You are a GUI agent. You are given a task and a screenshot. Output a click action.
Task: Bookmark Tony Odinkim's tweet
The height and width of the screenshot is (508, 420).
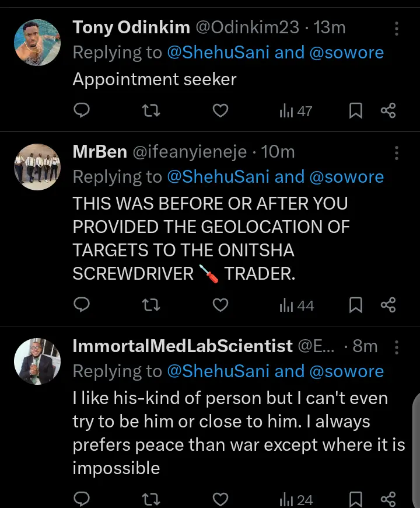(x=355, y=110)
